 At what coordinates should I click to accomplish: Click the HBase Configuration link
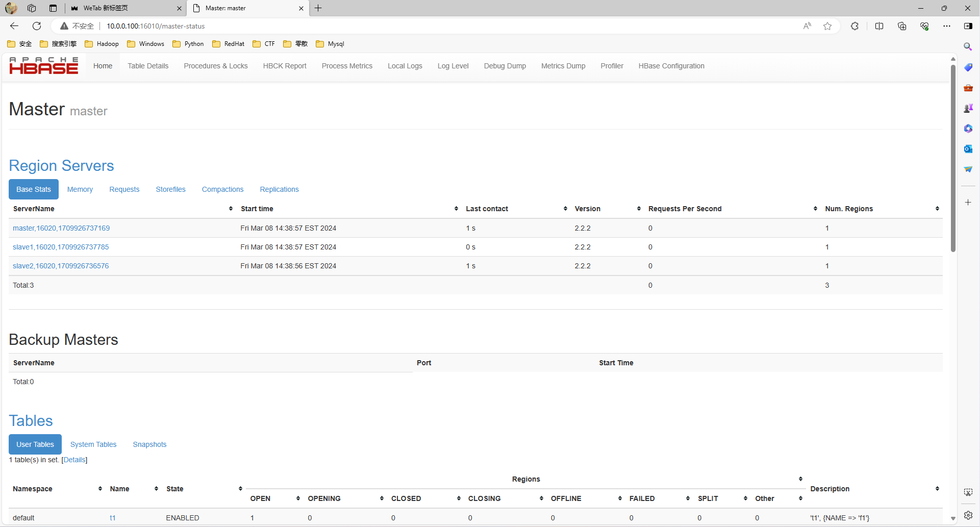click(671, 66)
